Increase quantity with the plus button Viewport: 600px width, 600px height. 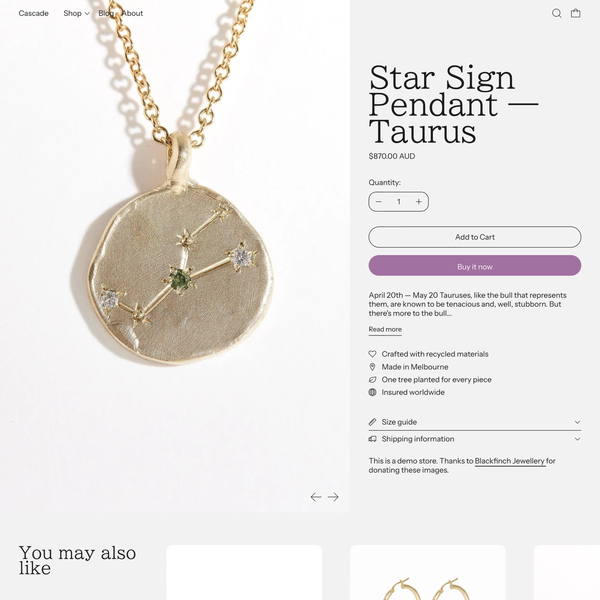click(x=419, y=202)
